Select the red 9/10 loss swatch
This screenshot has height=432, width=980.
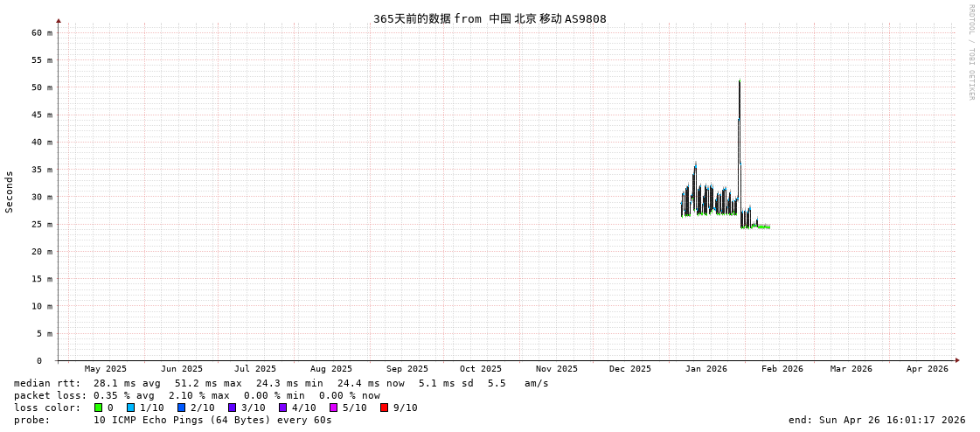coord(384,408)
